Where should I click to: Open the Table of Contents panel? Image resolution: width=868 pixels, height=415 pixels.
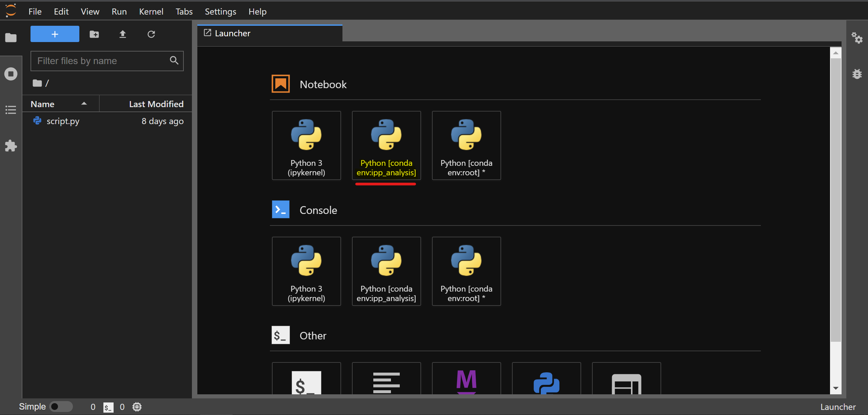tap(11, 110)
